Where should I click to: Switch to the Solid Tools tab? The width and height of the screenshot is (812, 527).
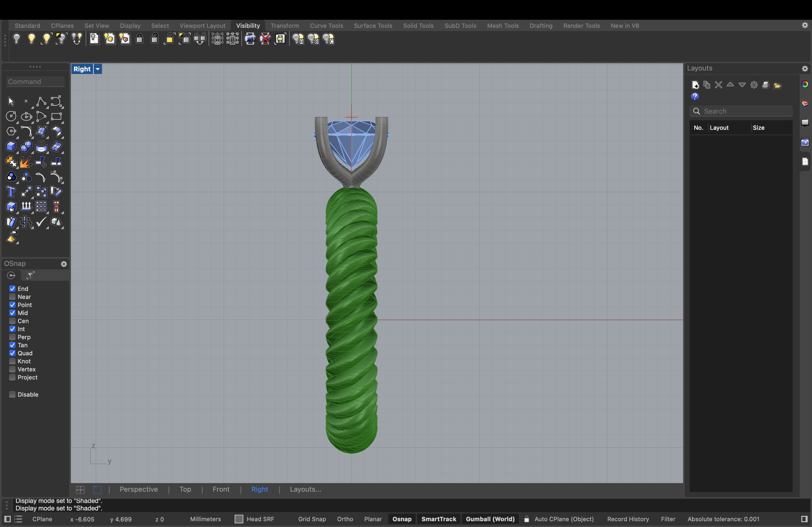click(418, 25)
